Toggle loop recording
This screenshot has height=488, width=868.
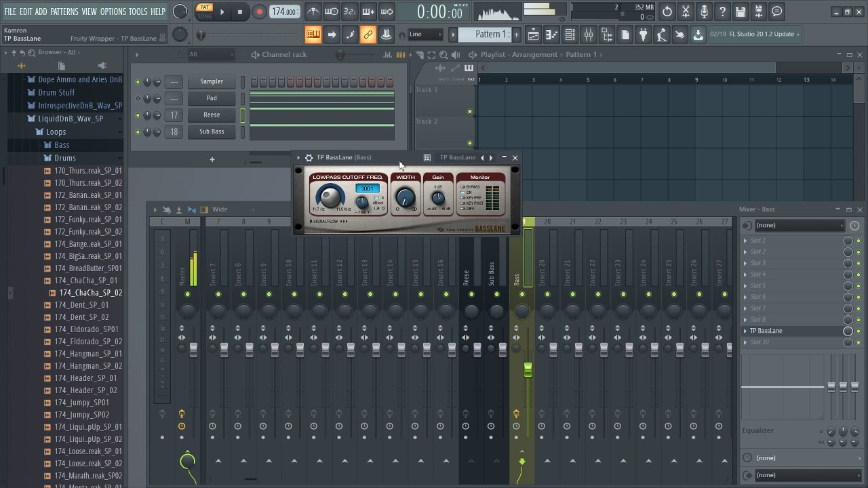tap(387, 12)
